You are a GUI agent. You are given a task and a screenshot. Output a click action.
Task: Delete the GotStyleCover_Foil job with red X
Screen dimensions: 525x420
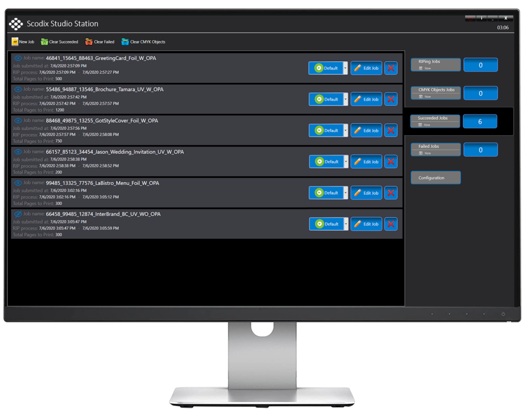point(391,130)
